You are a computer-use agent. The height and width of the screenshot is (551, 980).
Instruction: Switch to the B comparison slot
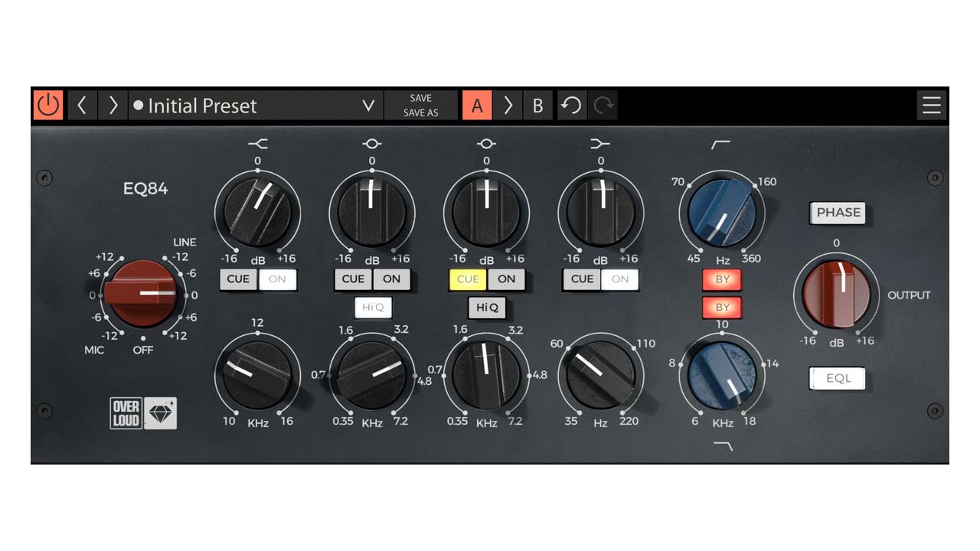pos(537,106)
